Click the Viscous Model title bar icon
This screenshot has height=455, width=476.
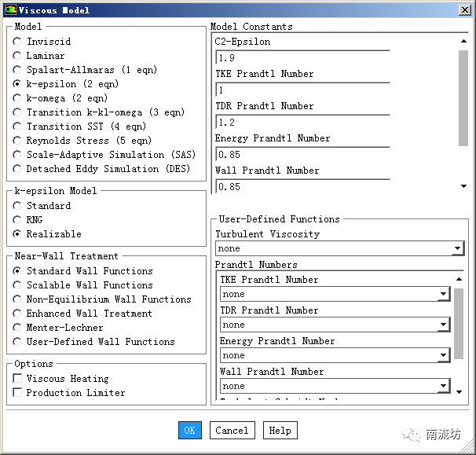click(10, 10)
